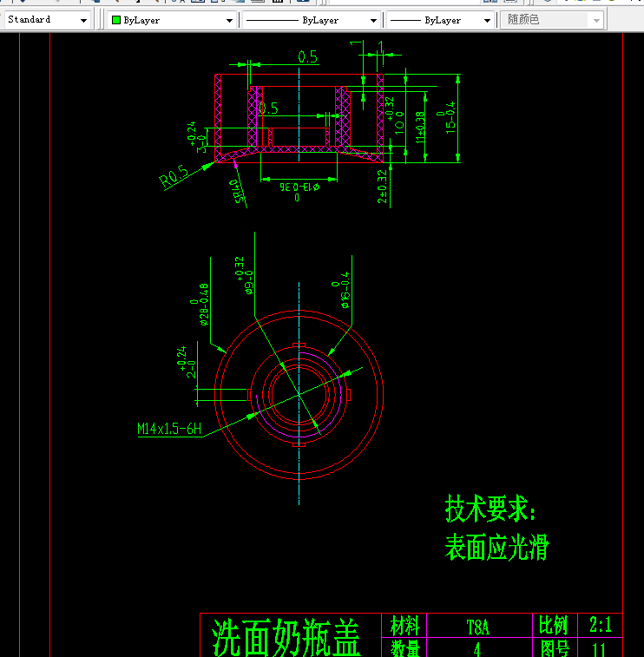This screenshot has width=644, height=657.
Task: Select the R0.5 radius dimension text
Action: [x=174, y=176]
